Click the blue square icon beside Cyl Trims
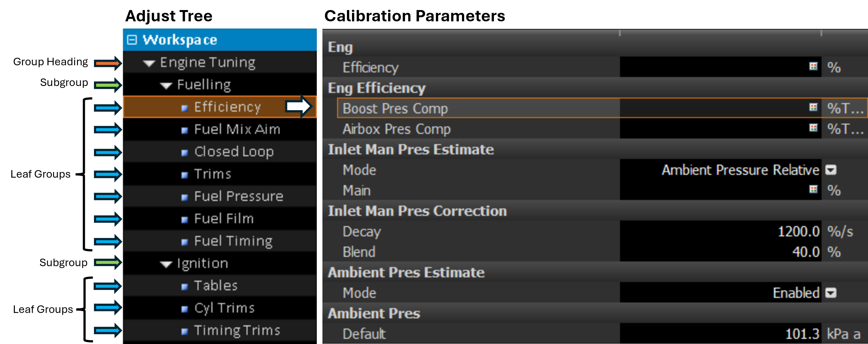The width and height of the screenshot is (868, 344). pos(184,309)
